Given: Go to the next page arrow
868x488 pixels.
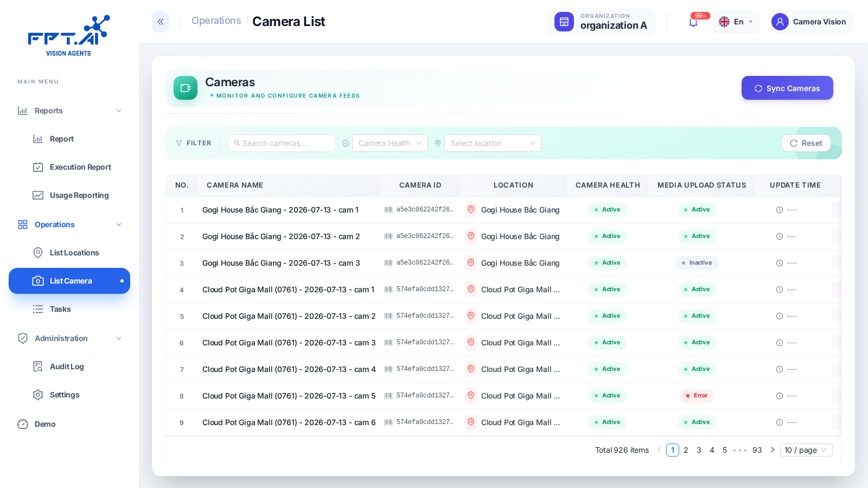Looking at the screenshot, I should click(x=773, y=450).
